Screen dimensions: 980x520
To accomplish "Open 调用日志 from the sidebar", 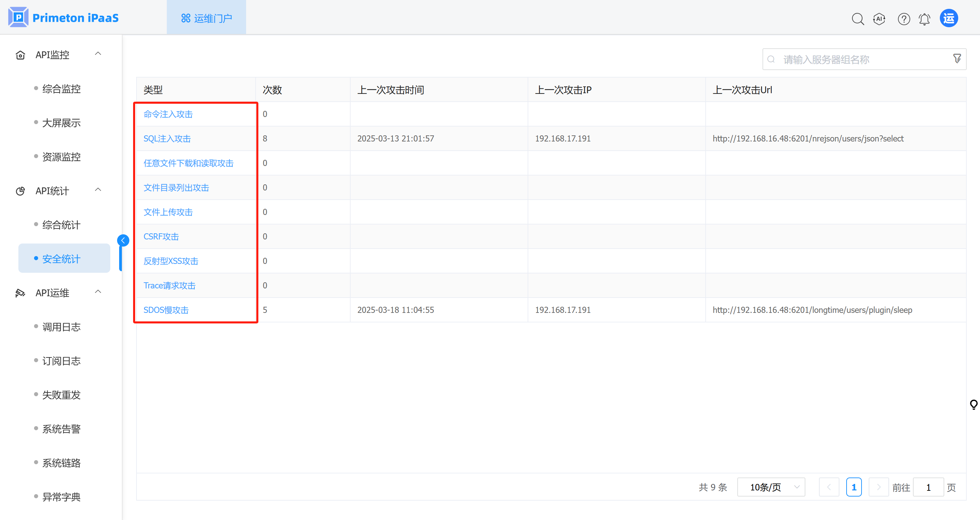I will pos(61,327).
